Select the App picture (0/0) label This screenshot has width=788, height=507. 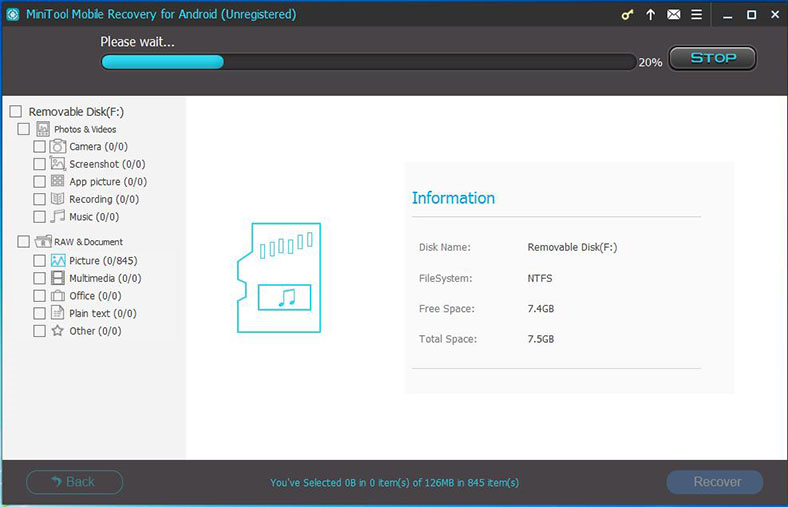108,182
